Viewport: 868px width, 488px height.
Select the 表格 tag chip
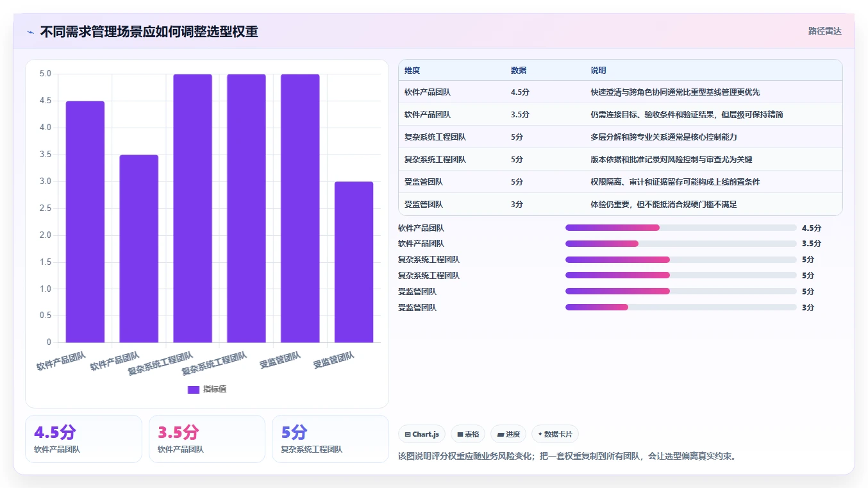click(x=469, y=434)
